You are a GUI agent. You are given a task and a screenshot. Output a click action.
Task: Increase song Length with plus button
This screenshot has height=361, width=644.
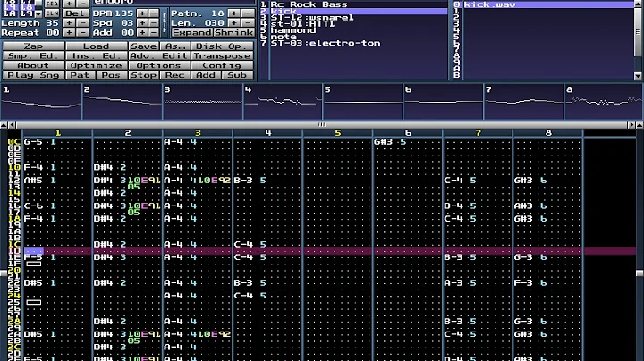click(69, 23)
